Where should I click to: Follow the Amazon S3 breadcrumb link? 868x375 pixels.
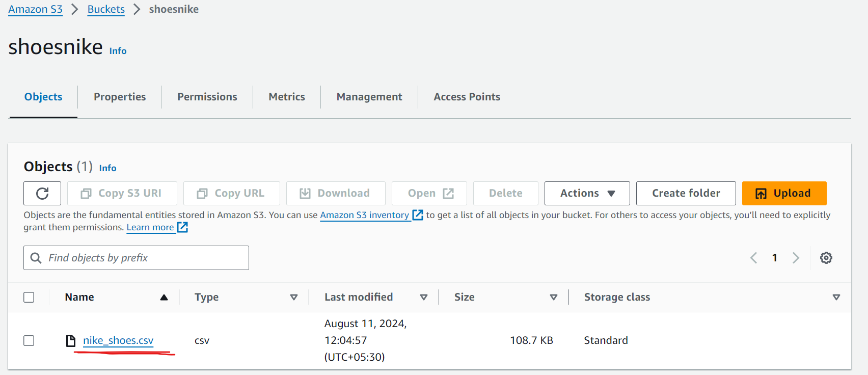35,9
